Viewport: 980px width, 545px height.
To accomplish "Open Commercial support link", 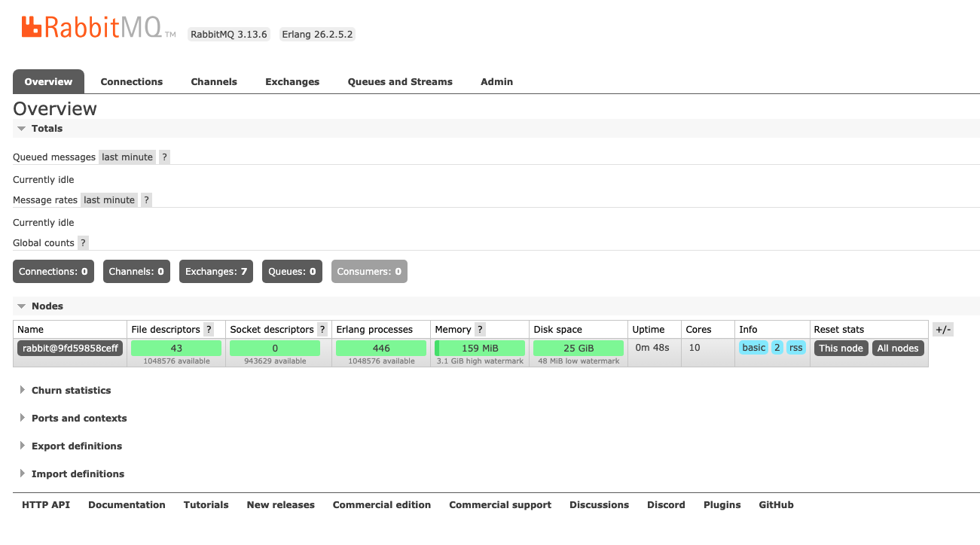I will click(500, 505).
